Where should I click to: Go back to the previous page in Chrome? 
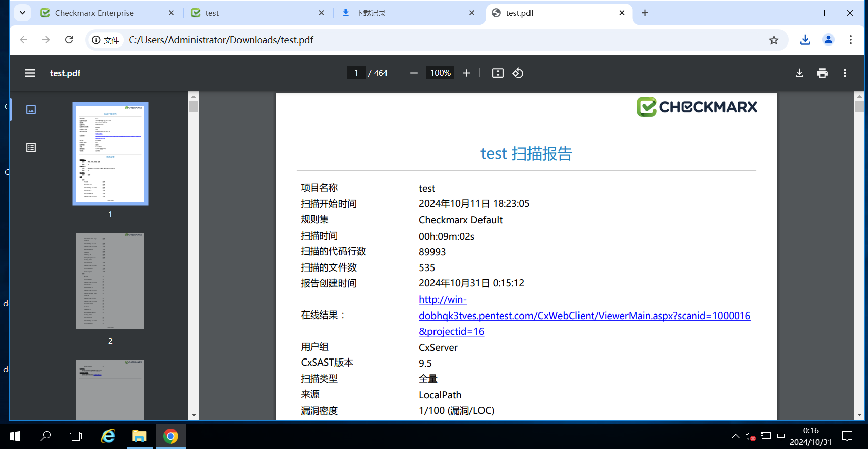point(23,40)
